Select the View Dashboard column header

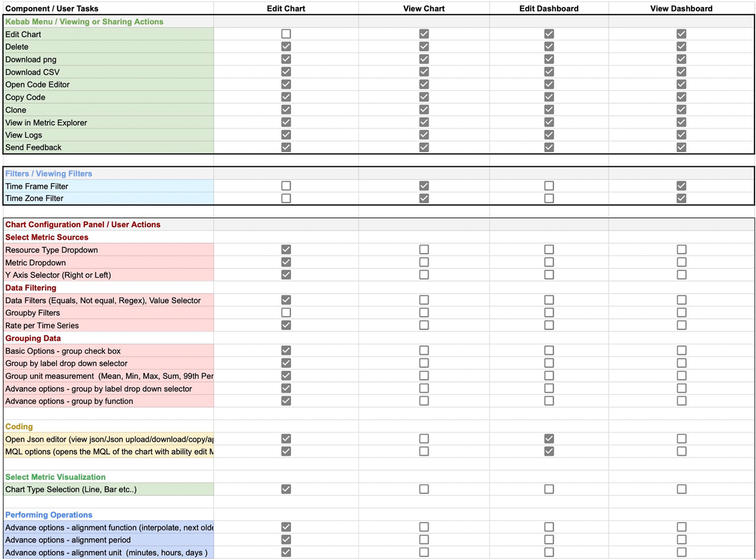[681, 8]
